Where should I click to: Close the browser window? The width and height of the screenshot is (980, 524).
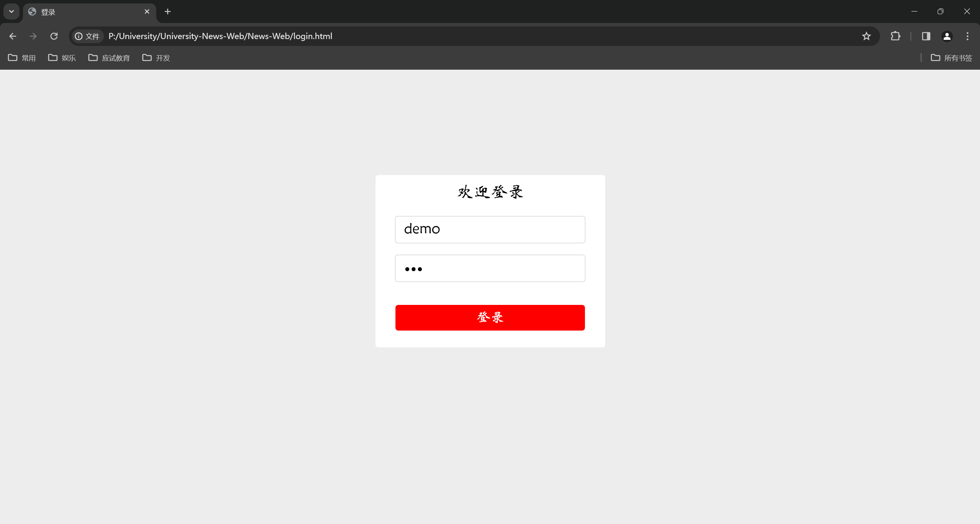(x=967, y=11)
